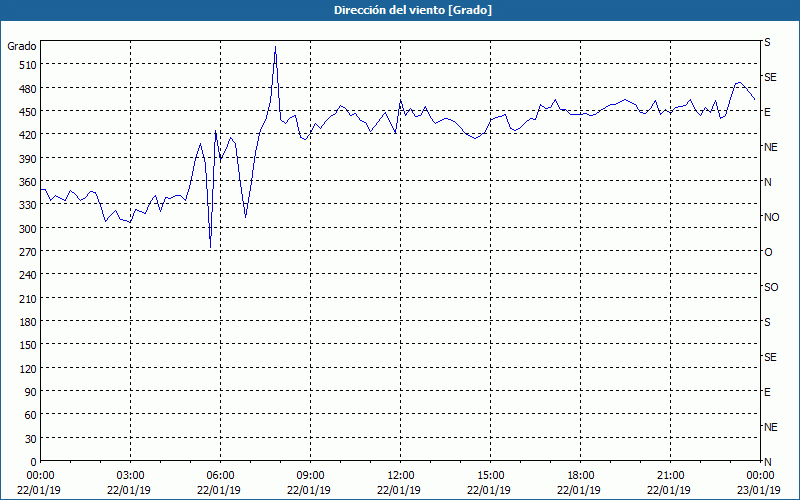Click the 'NO' compass label on right axis

tap(771, 217)
